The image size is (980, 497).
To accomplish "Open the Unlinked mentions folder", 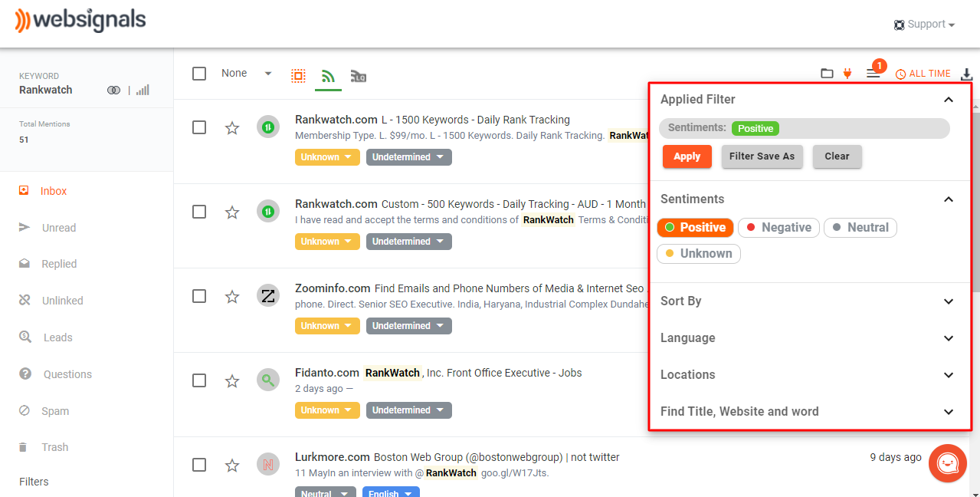I will (x=63, y=301).
